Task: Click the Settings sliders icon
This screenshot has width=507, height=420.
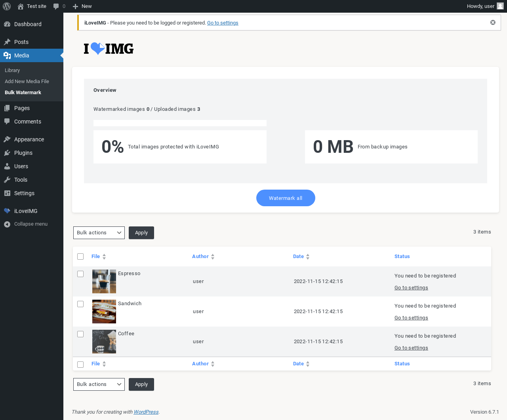Action: (7, 193)
